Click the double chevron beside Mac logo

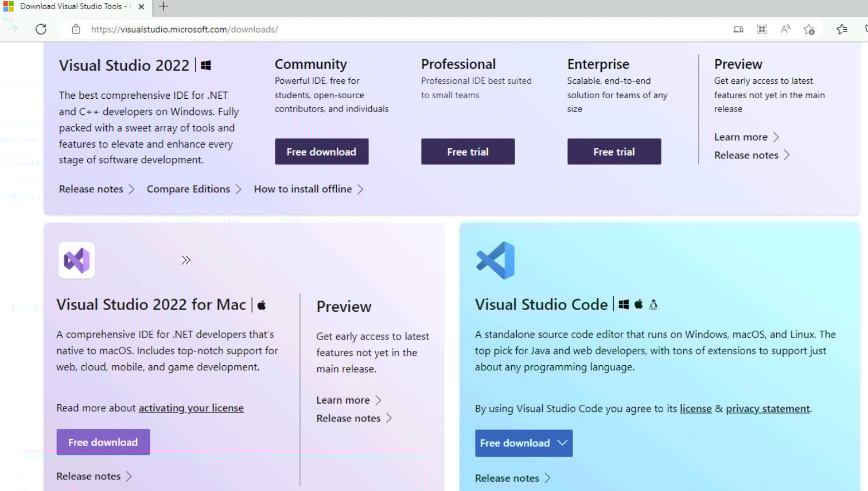tap(186, 260)
